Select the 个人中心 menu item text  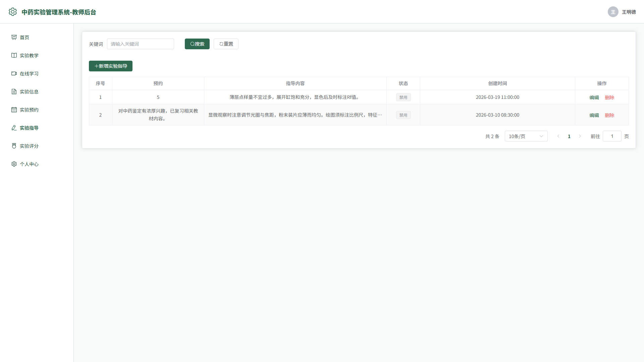(x=29, y=164)
